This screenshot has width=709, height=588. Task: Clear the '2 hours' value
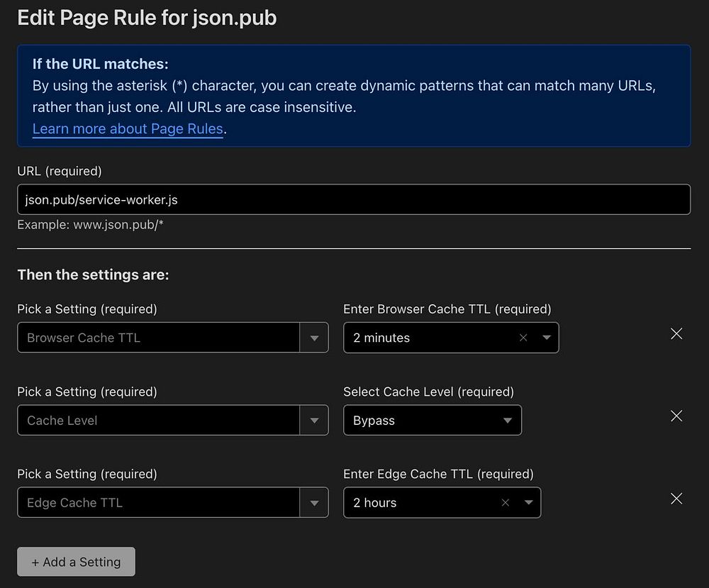click(x=506, y=502)
